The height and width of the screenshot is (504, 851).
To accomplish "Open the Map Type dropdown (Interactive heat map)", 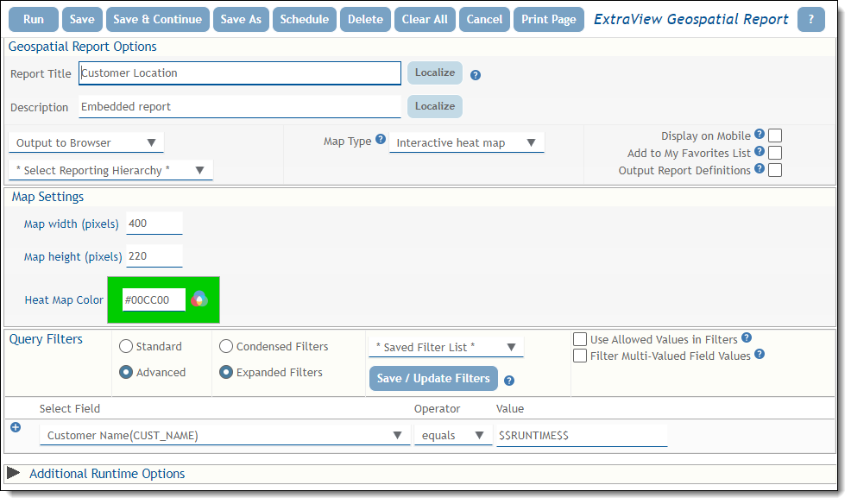I will click(467, 142).
